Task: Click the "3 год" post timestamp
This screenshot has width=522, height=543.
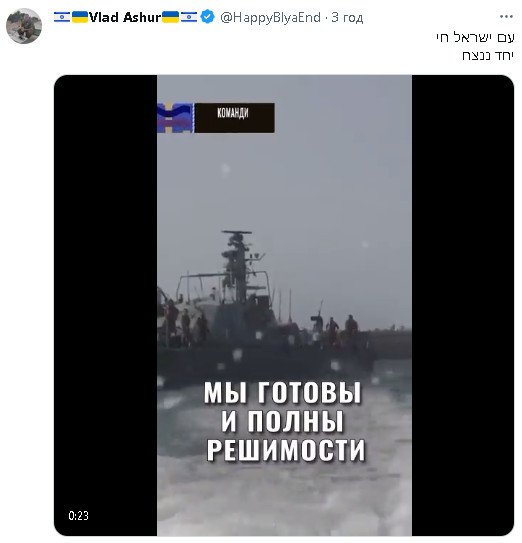Action: click(x=347, y=17)
